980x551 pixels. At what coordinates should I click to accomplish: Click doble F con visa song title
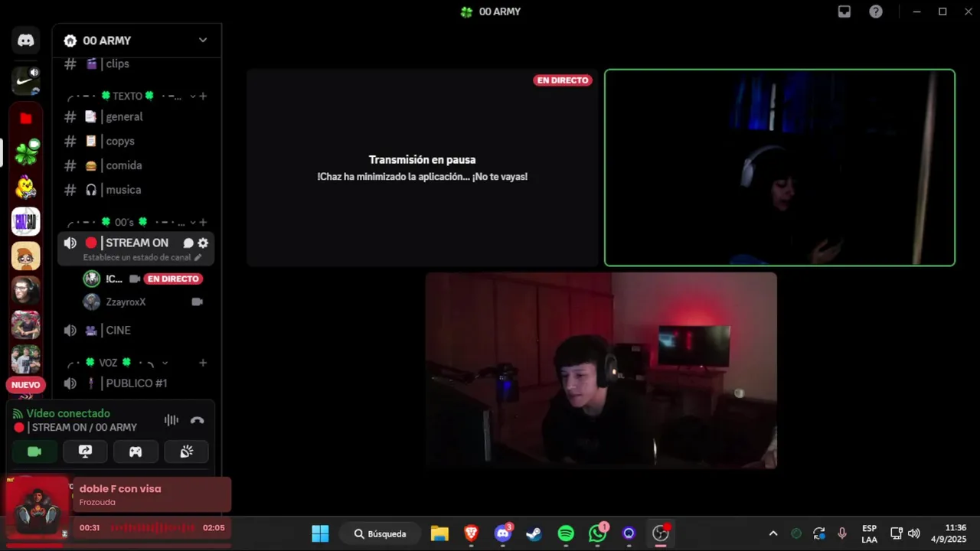pyautogui.click(x=120, y=489)
